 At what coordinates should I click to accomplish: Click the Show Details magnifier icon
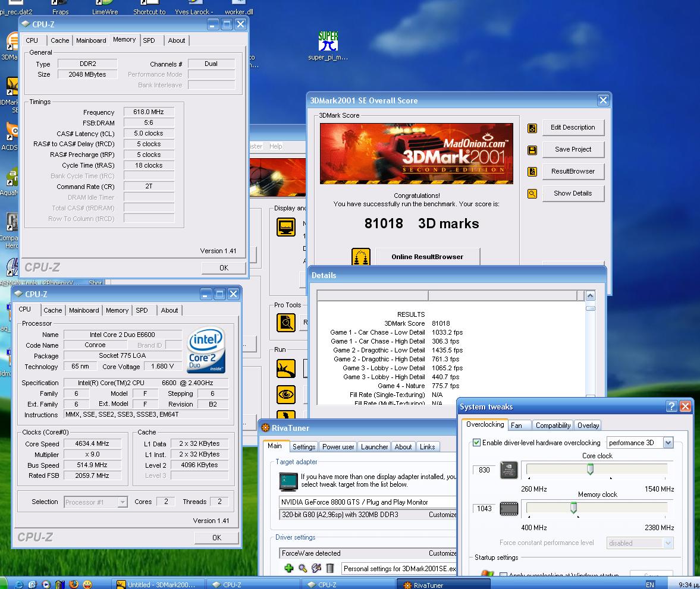pos(532,194)
